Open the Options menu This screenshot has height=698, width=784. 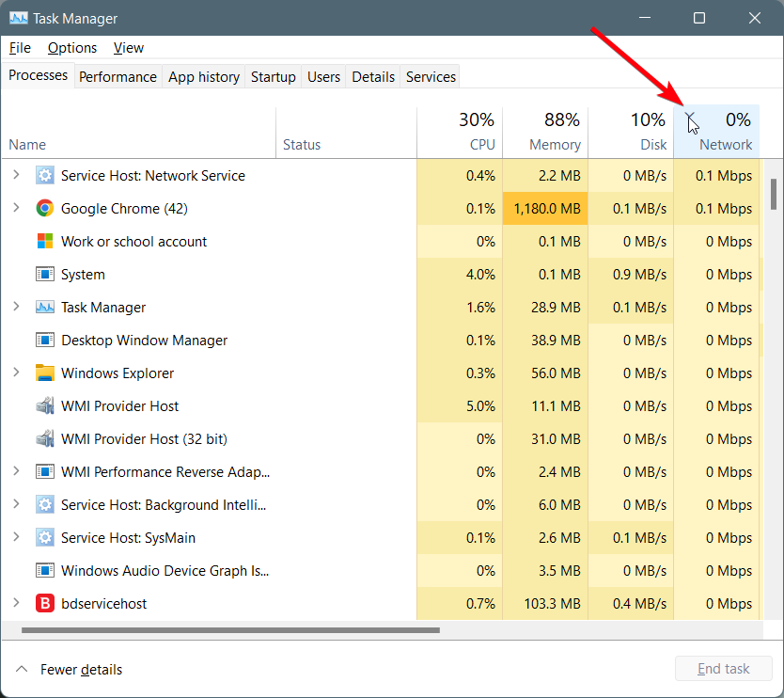(72, 48)
